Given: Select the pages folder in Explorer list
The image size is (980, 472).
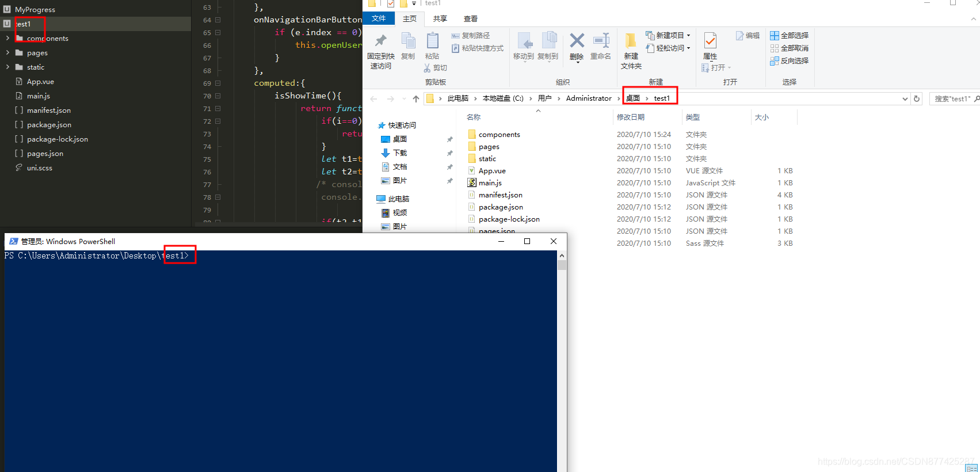Looking at the screenshot, I should [x=489, y=147].
